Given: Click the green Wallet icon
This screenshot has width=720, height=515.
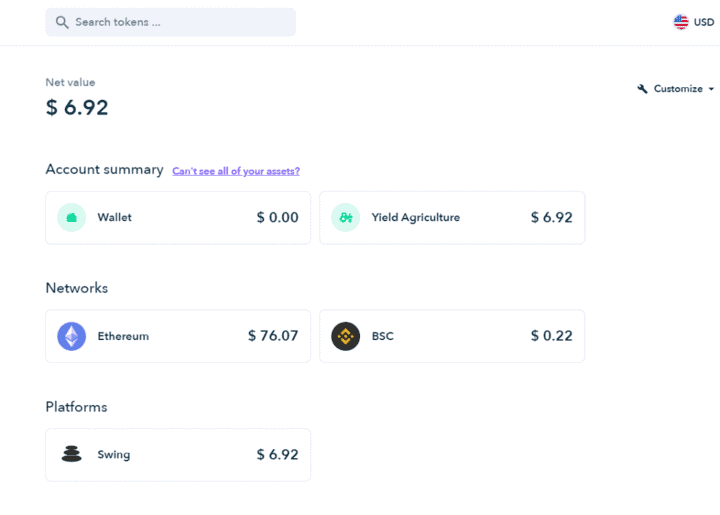Looking at the screenshot, I should [71, 217].
